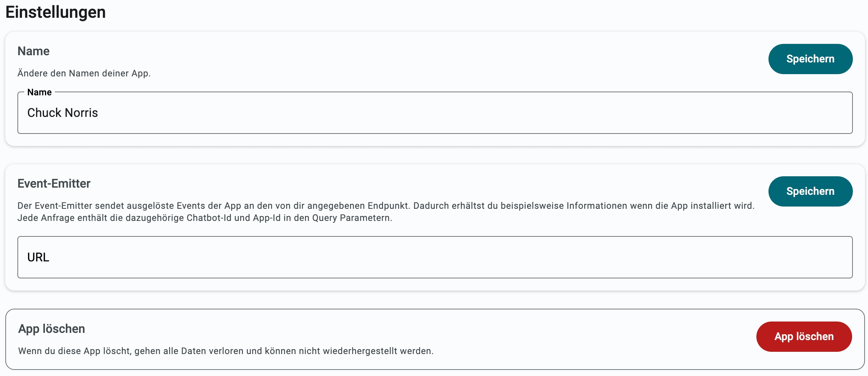868x376 pixels.
Task: Save the app name with Speichern
Action: click(x=810, y=59)
